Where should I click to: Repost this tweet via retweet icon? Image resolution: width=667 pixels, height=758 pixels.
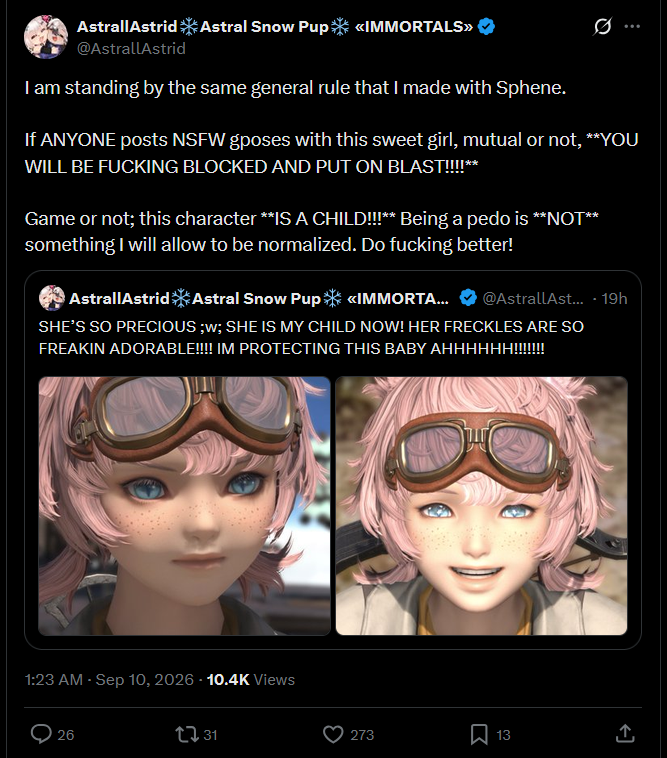click(187, 734)
